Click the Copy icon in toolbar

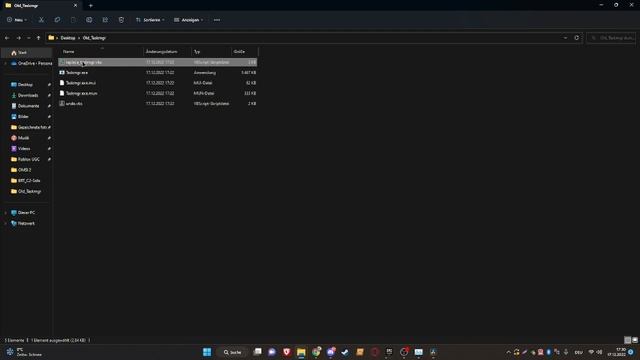(x=57, y=20)
